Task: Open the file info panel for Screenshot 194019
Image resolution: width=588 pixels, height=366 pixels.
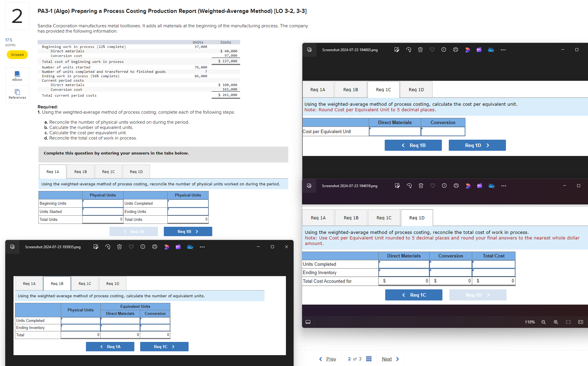Action: coord(444,186)
